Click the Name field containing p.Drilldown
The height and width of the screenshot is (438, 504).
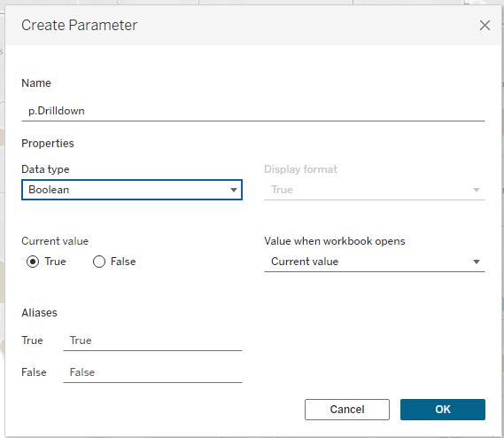click(x=253, y=111)
